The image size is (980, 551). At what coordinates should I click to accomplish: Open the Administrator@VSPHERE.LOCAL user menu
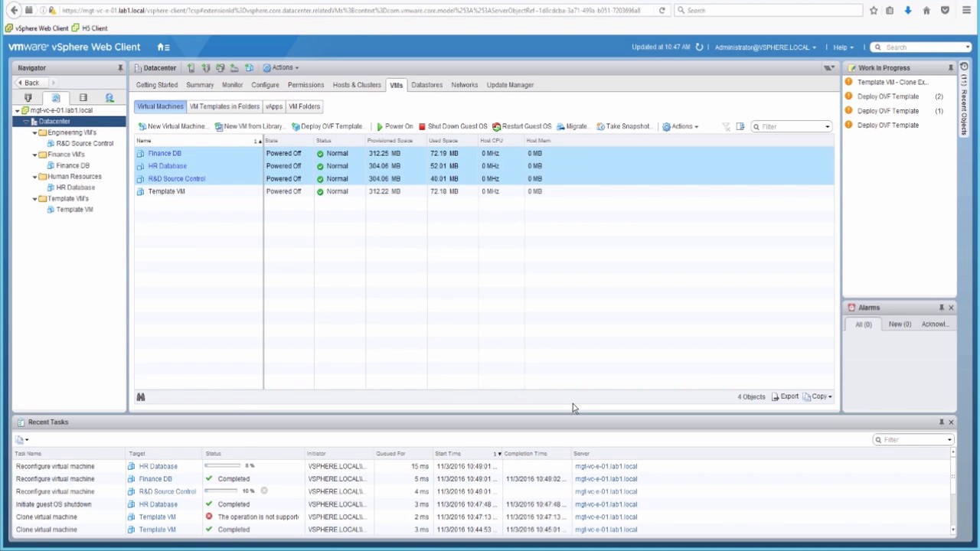(x=765, y=47)
